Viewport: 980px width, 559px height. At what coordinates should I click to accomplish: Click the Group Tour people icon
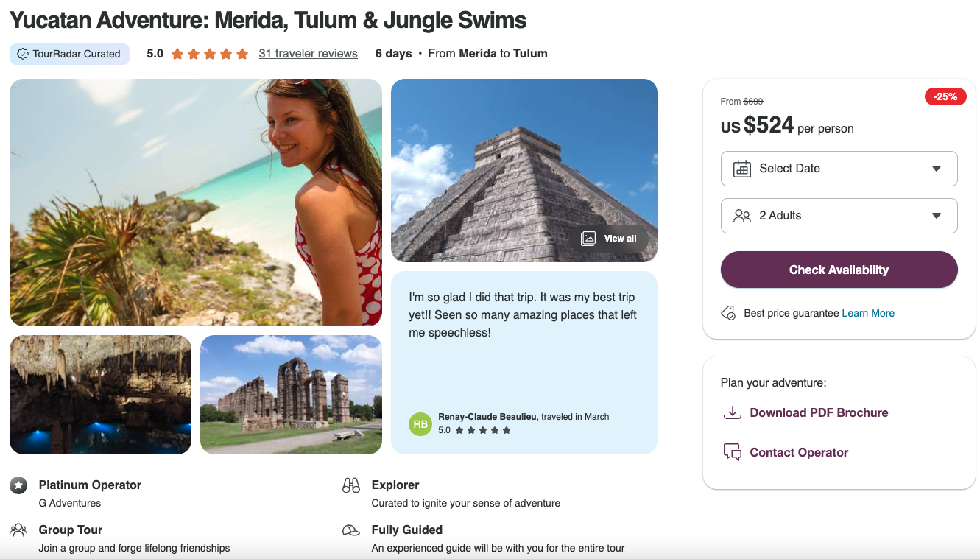[18, 530]
